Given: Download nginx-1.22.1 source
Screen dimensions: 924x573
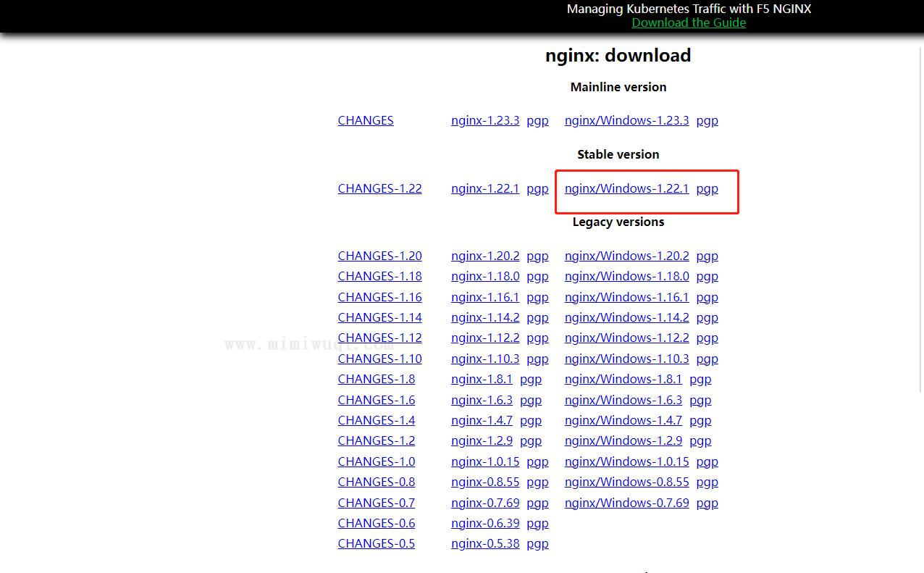Looking at the screenshot, I should (x=485, y=188).
